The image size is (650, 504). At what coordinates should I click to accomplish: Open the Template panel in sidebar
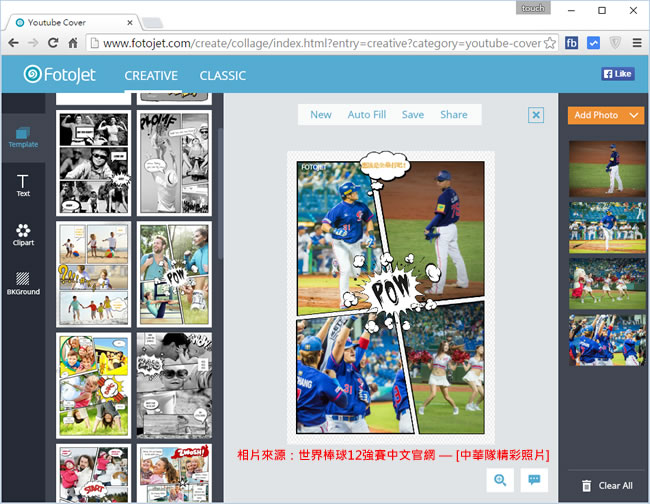(23, 133)
